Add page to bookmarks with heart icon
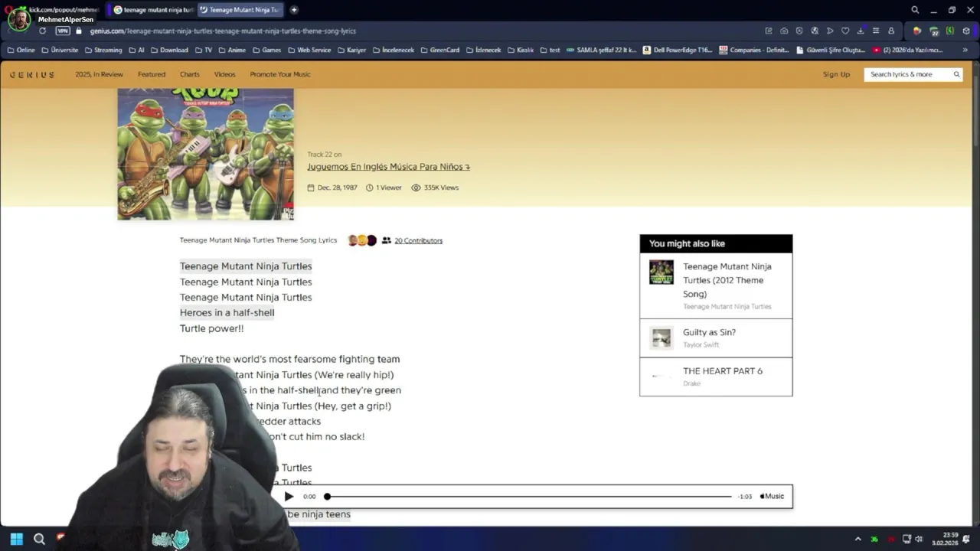Viewport: 980px width, 551px height. point(845,31)
